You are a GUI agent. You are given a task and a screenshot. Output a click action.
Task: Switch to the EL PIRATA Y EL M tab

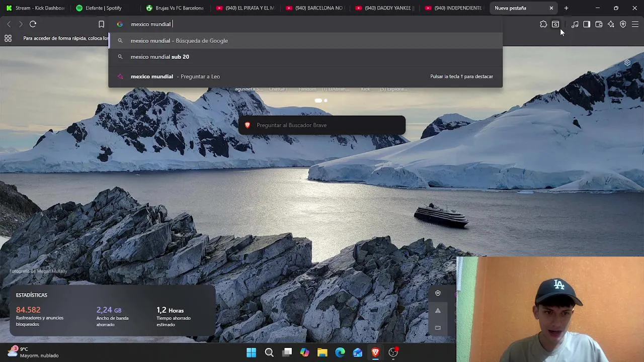click(x=245, y=8)
